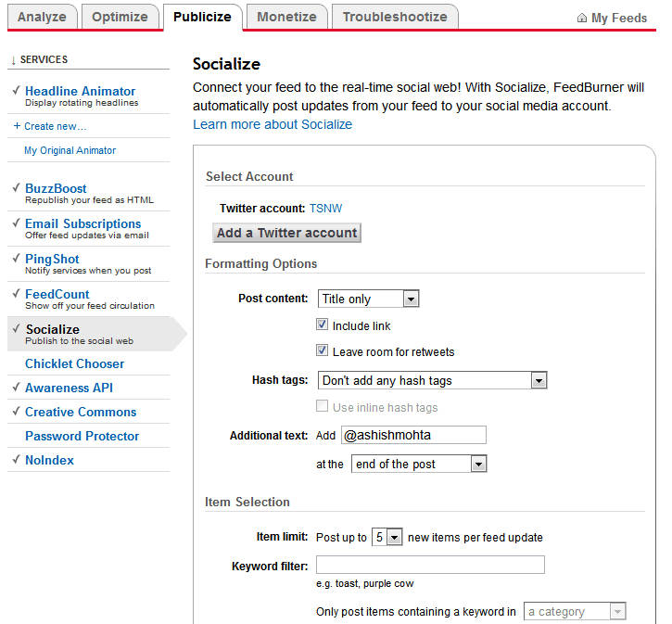Screen dimensions: 672x624
Task: Click the checkmark icon beside NoIndex
Action: coord(17,460)
